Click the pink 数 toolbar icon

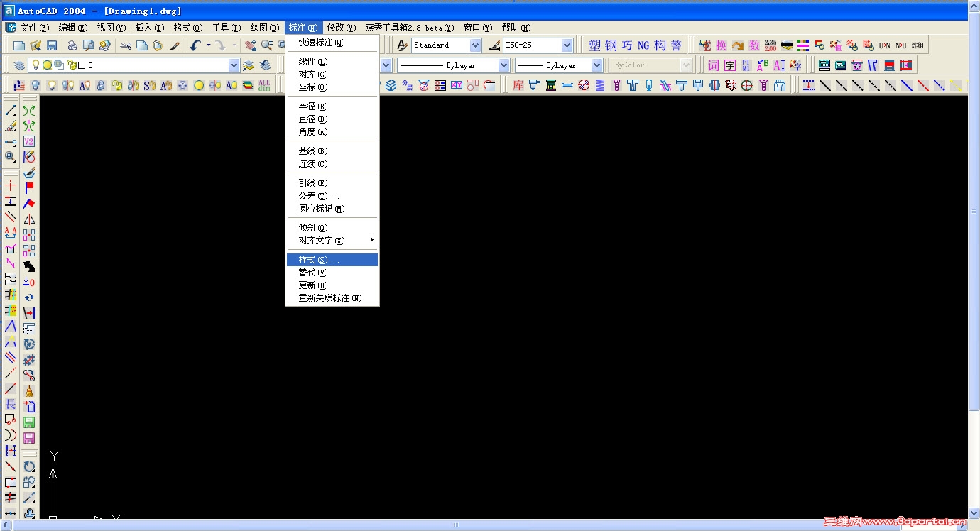pyautogui.click(x=754, y=45)
